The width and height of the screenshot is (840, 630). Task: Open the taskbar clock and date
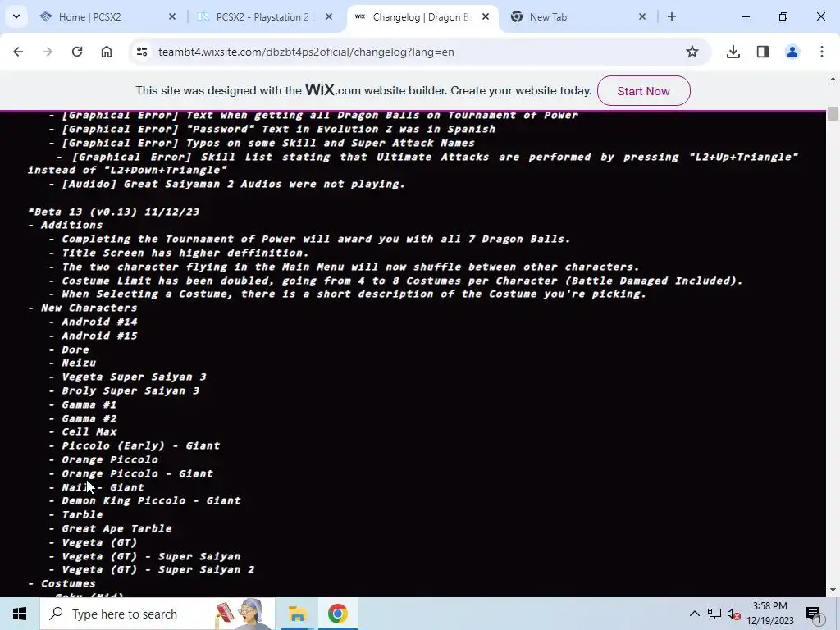(x=770, y=614)
